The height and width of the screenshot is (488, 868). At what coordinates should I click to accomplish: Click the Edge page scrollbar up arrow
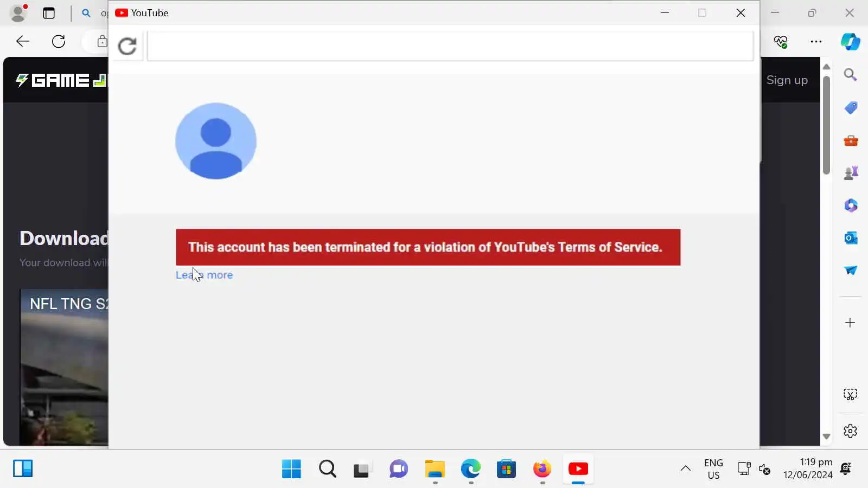click(x=826, y=67)
